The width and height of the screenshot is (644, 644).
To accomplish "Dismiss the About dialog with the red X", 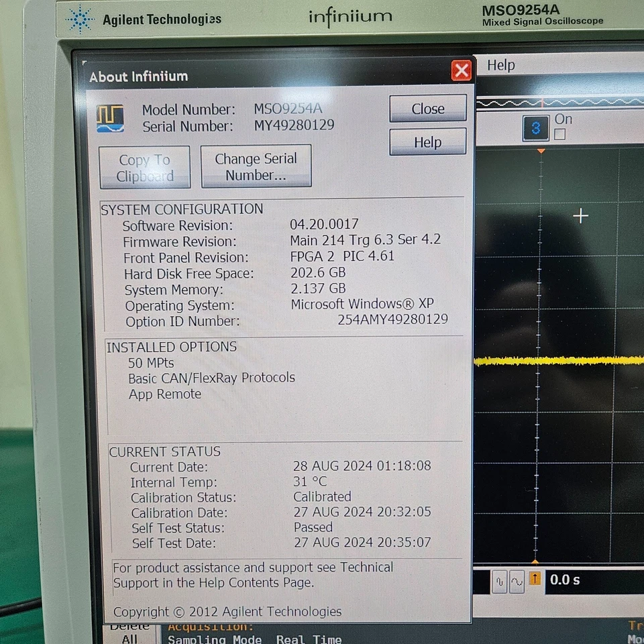I will (462, 70).
